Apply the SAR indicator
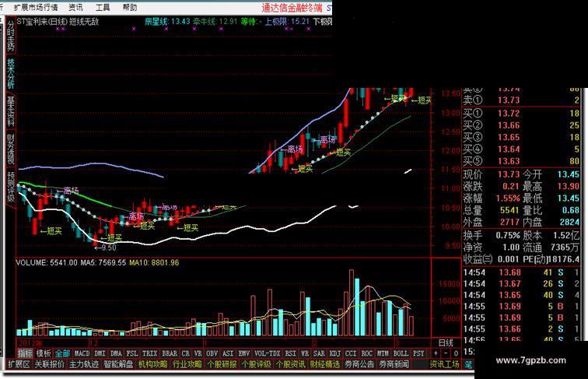Image resolution: width=588 pixels, height=379 pixels. point(319,353)
